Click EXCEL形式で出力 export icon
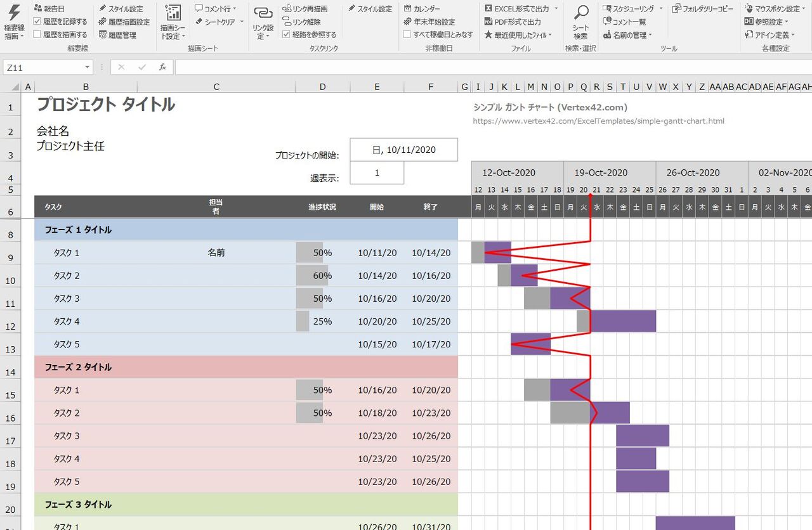Image resolution: width=812 pixels, height=530 pixels. coord(488,9)
